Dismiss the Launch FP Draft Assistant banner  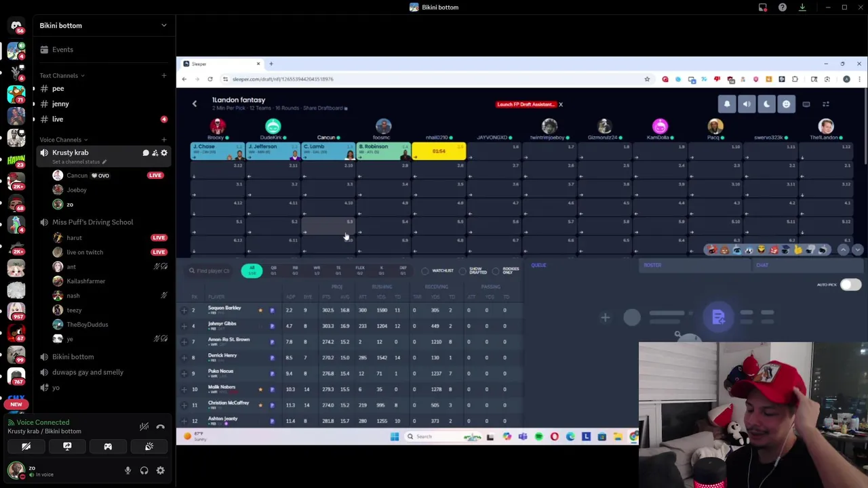pos(561,104)
